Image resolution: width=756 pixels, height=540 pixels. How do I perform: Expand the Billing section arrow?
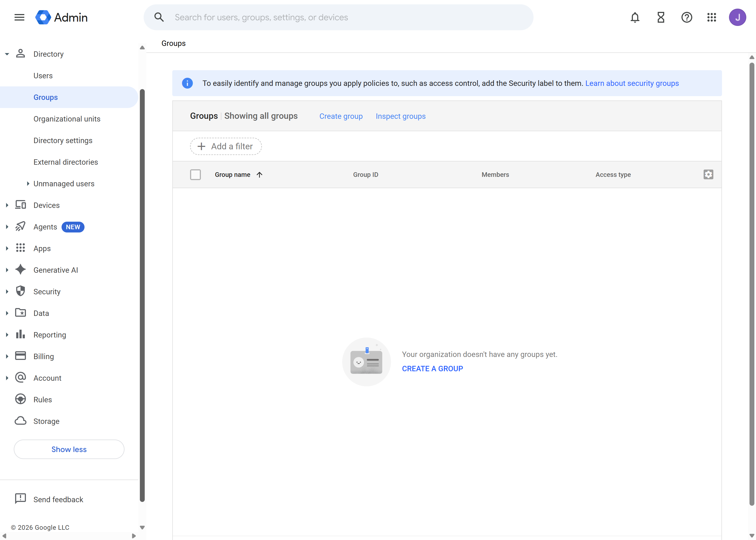click(7, 356)
